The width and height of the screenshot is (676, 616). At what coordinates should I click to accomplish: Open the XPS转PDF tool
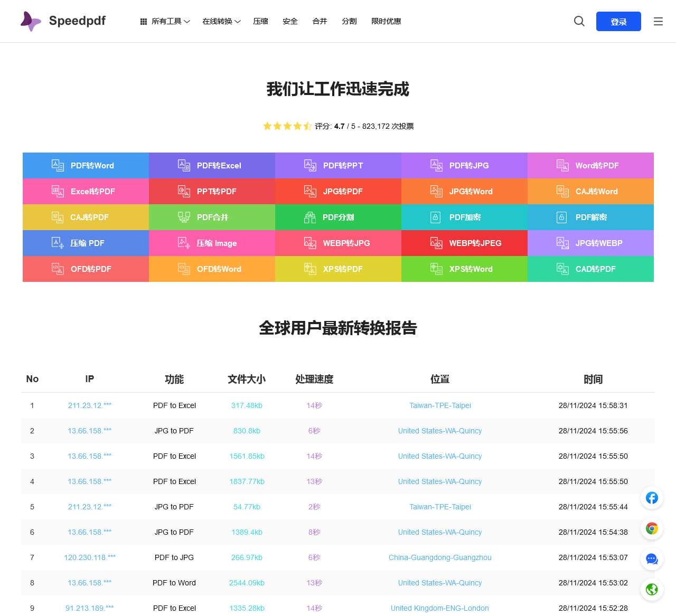coord(338,269)
